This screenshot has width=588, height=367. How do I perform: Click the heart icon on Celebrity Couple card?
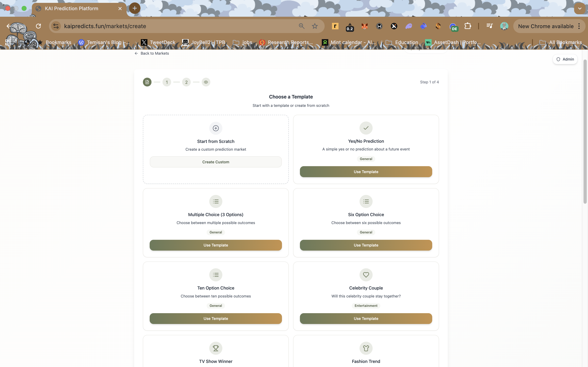[366, 275]
